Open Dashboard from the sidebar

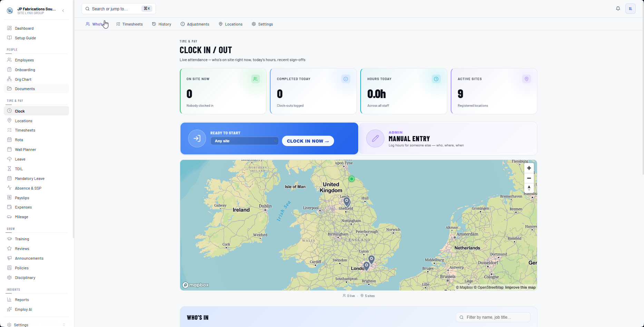pyautogui.click(x=36, y=28)
